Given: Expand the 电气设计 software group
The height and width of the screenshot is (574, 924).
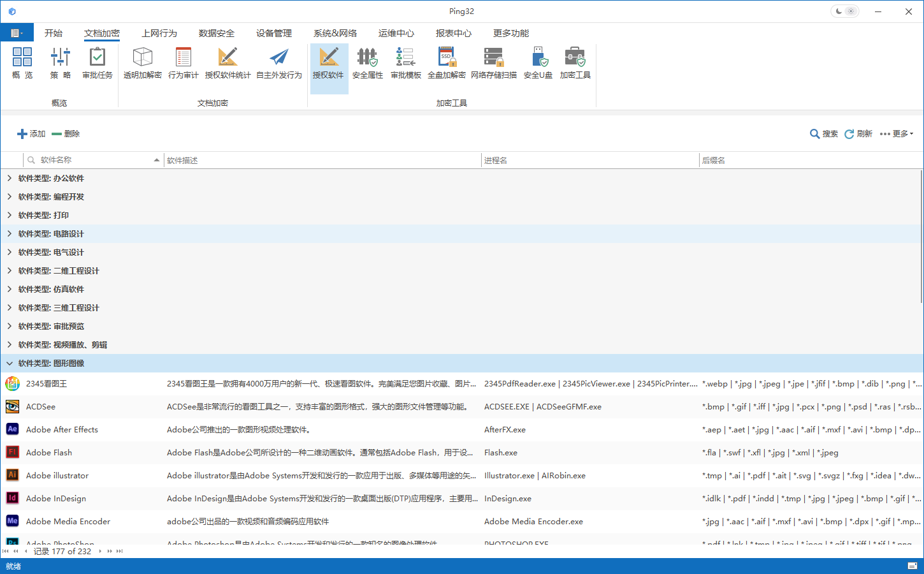Looking at the screenshot, I should click(x=10, y=252).
